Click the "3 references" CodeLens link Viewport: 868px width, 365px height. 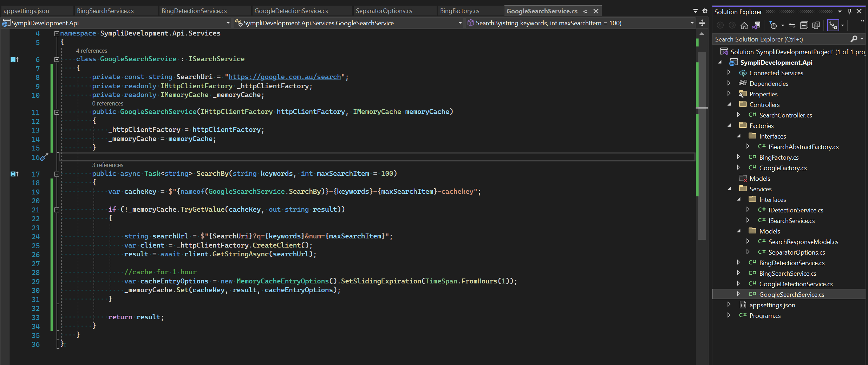(x=107, y=165)
